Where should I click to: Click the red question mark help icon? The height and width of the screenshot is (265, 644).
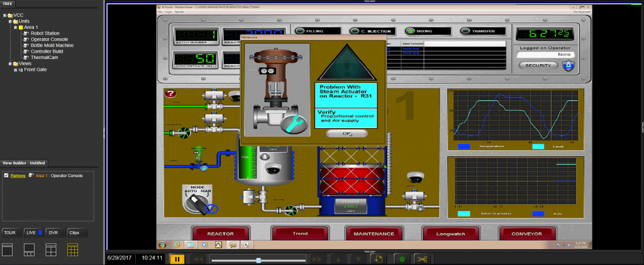click(169, 94)
